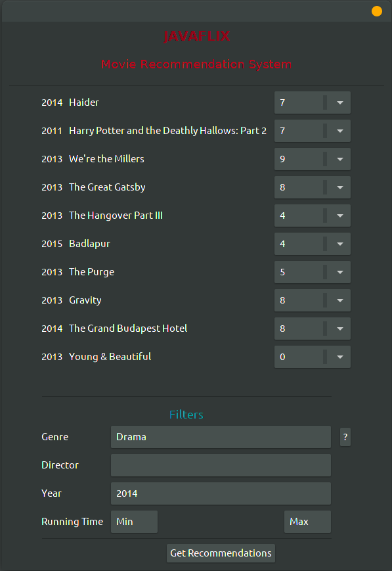
Task: Open the Harry Potter rating dropdown arrow
Action: (x=340, y=131)
